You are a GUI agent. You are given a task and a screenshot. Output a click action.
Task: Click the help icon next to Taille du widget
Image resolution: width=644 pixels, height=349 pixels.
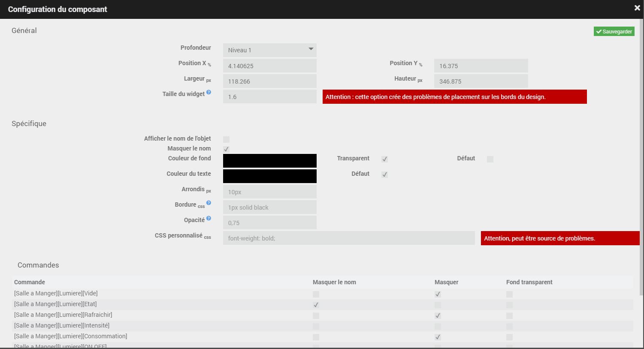point(209,92)
